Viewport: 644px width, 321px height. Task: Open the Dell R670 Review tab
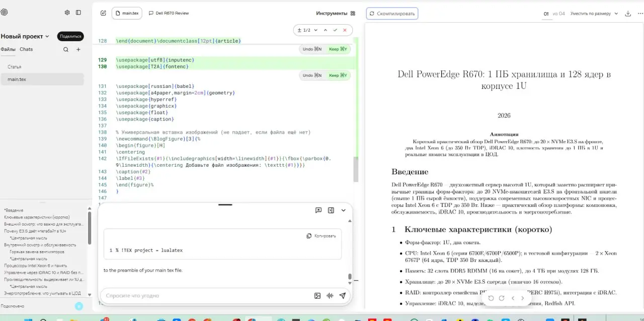point(169,13)
